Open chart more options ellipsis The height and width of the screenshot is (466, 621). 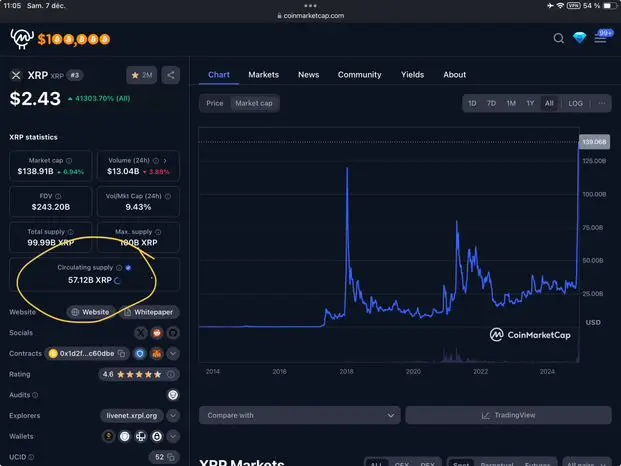point(602,103)
